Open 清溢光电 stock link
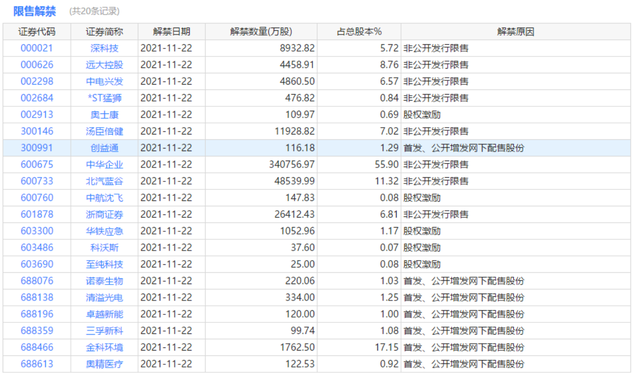 [104, 297]
